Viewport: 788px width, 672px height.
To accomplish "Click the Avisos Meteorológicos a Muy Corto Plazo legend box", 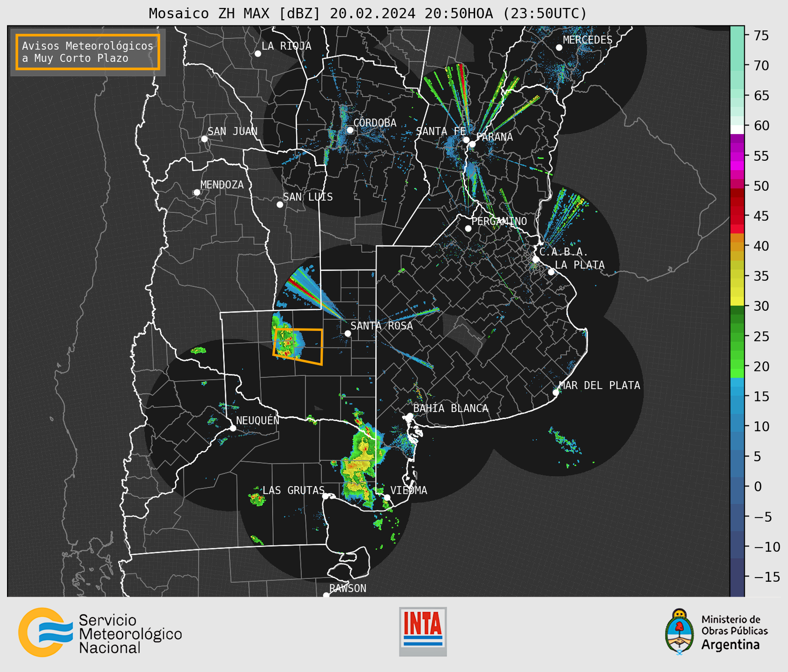I will tap(88, 52).
